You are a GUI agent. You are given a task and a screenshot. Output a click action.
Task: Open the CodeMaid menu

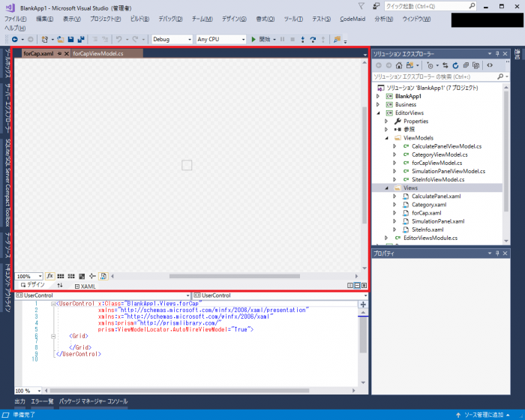(x=352, y=18)
